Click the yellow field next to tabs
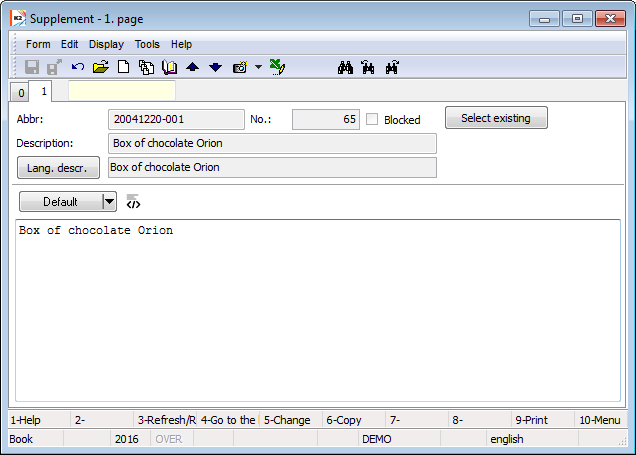The image size is (636, 455). [x=122, y=90]
